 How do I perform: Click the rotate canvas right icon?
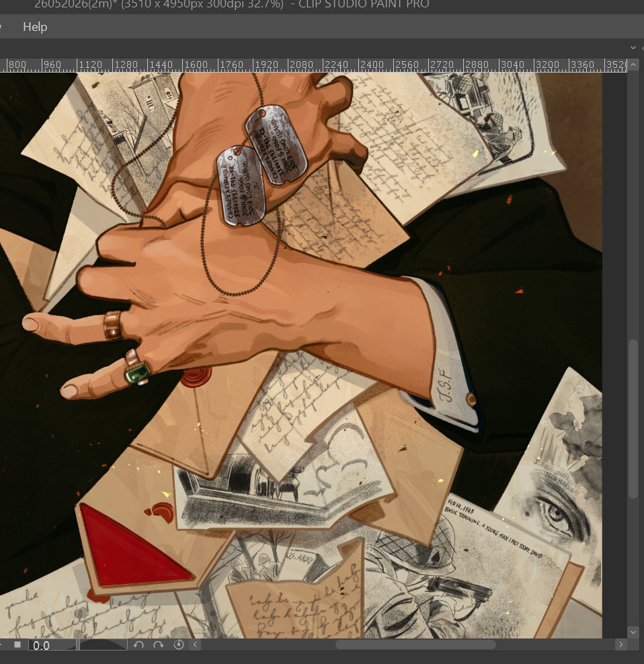[158, 645]
